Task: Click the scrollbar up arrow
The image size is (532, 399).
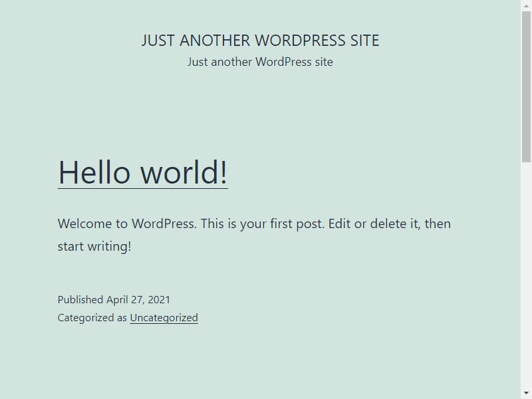Action: click(526, 5)
